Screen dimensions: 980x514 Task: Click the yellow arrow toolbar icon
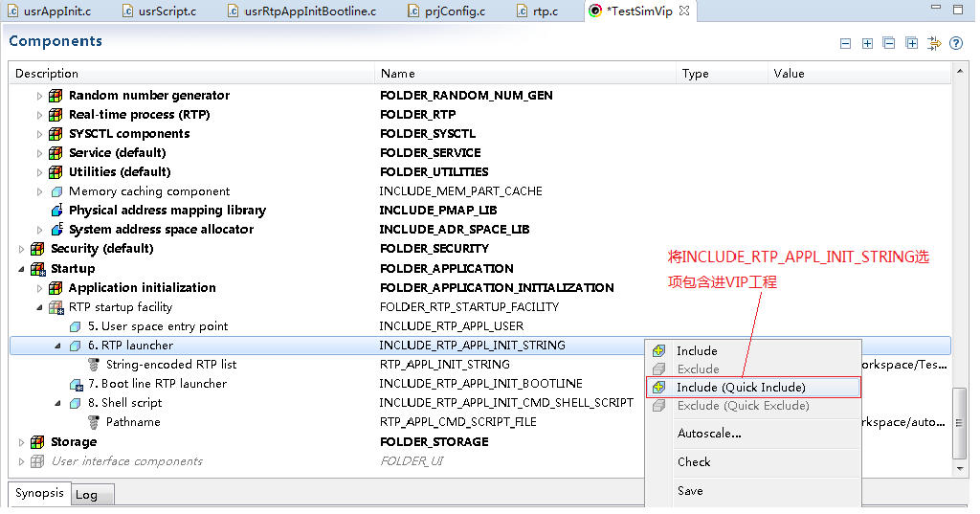coord(934,43)
